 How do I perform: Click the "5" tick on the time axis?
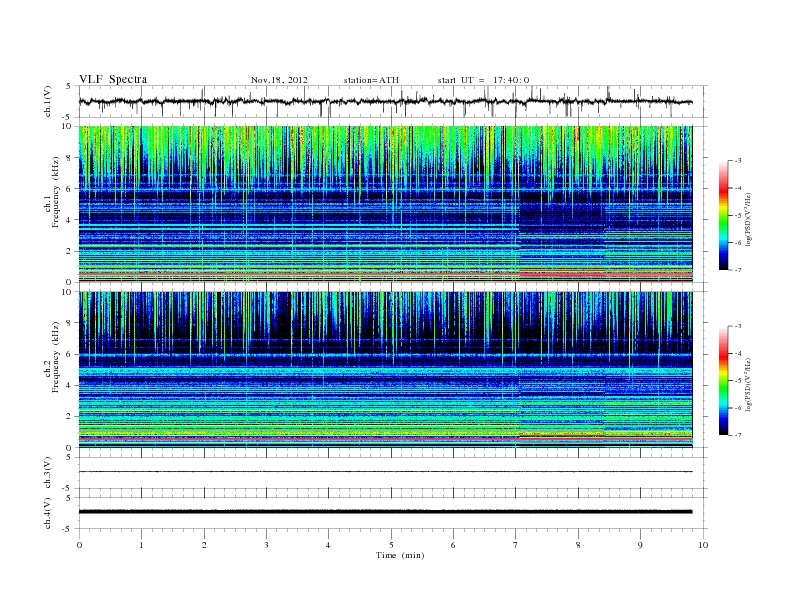tap(391, 545)
